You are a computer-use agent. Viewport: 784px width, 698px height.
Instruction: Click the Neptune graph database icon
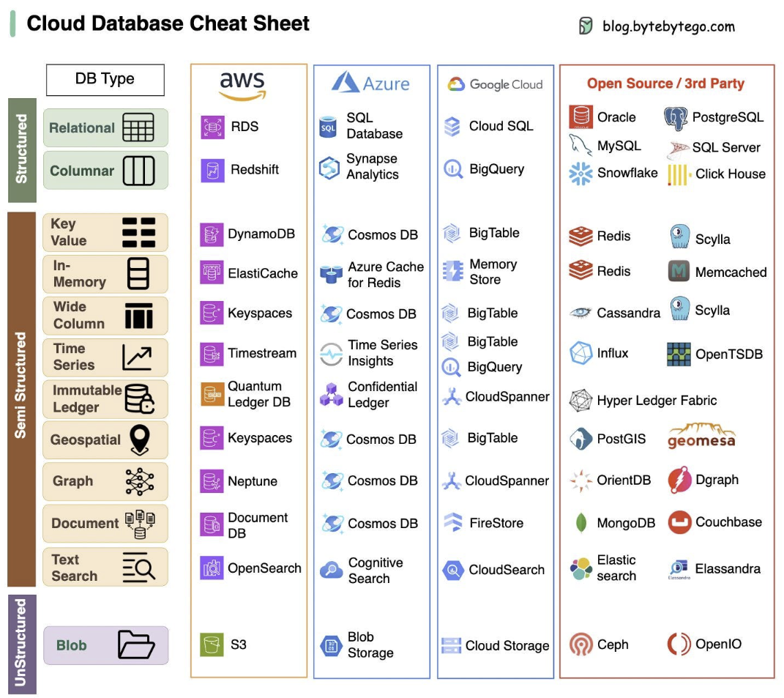212,481
